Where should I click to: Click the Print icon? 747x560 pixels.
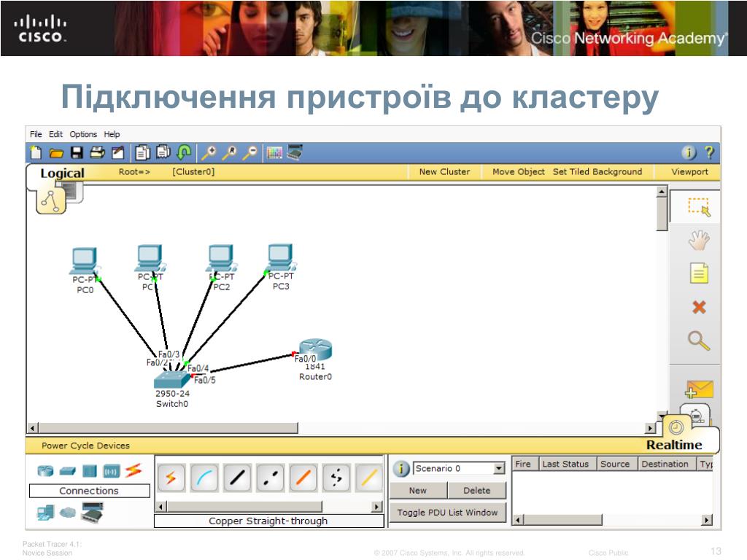[97, 152]
